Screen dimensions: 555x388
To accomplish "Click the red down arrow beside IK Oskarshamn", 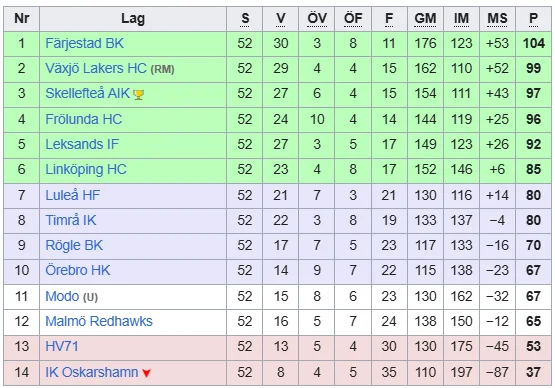I will tap(147, 373).
